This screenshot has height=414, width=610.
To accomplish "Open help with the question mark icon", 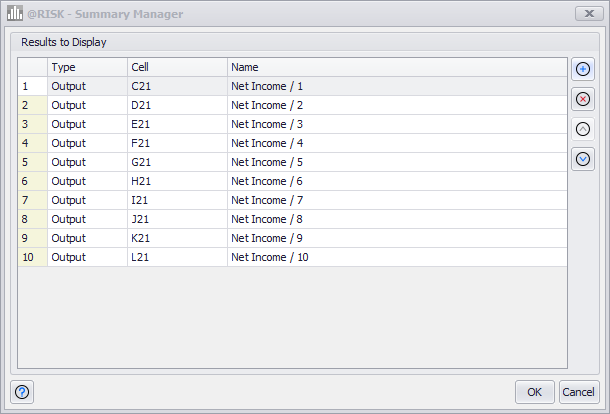I will tap(23, 392).
